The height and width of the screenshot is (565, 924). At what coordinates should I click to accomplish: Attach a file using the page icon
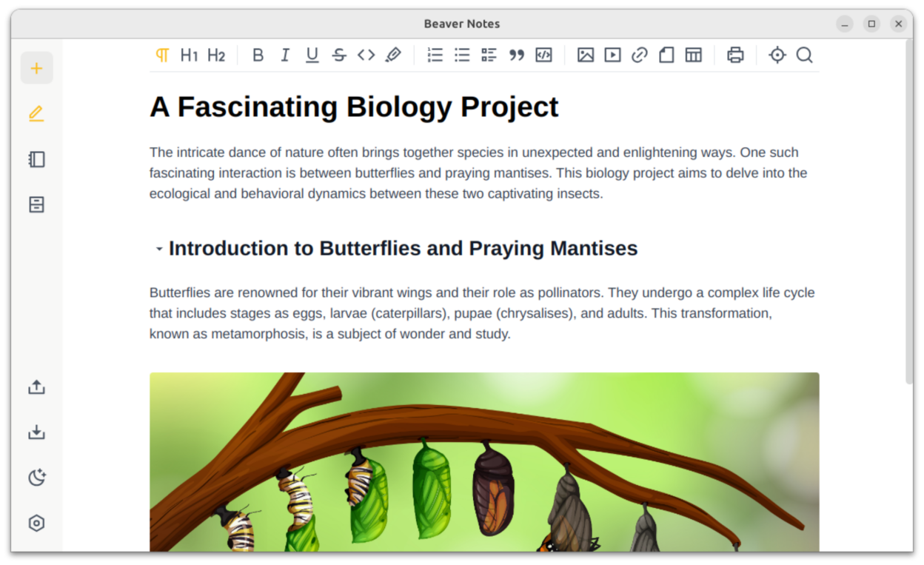(666, 55)
